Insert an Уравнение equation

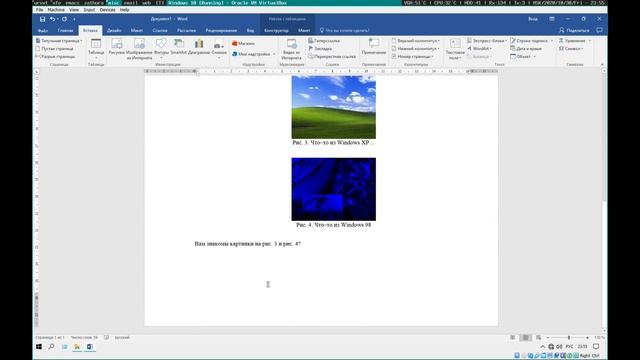[x=575, y=41]
